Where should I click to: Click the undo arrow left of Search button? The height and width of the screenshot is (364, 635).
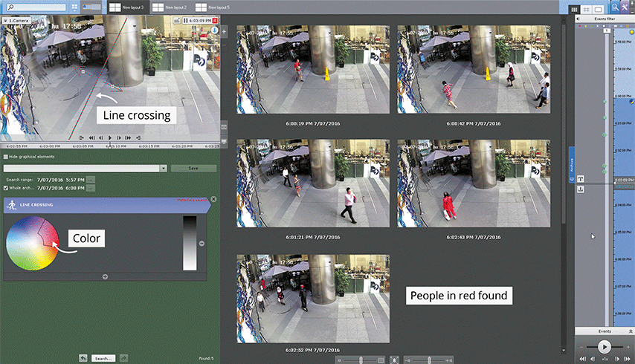click(83, 358)
